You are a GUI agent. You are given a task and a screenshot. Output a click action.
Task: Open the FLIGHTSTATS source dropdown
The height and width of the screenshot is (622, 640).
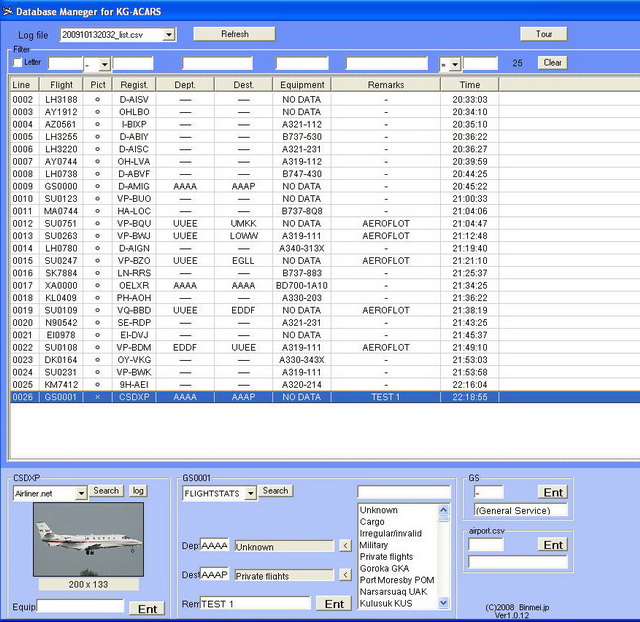pos(250,492)
